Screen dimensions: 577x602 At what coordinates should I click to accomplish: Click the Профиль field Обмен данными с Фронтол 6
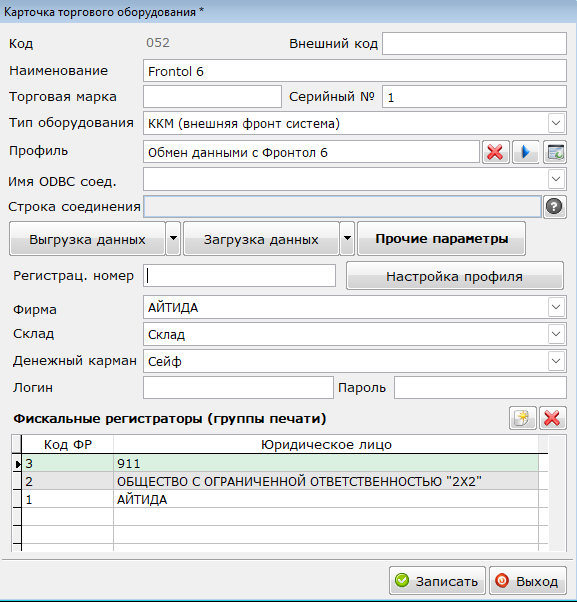311,152
